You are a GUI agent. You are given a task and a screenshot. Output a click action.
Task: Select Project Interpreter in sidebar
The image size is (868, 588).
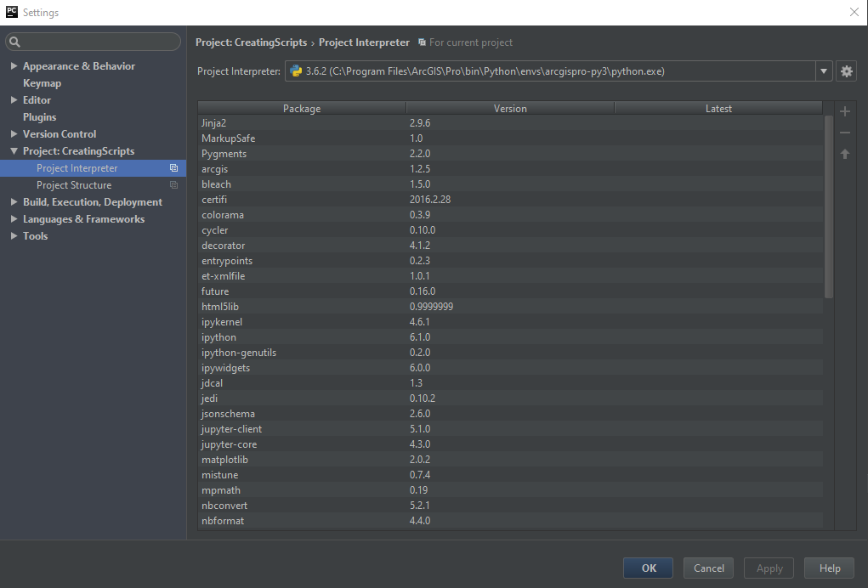(93, 168)
